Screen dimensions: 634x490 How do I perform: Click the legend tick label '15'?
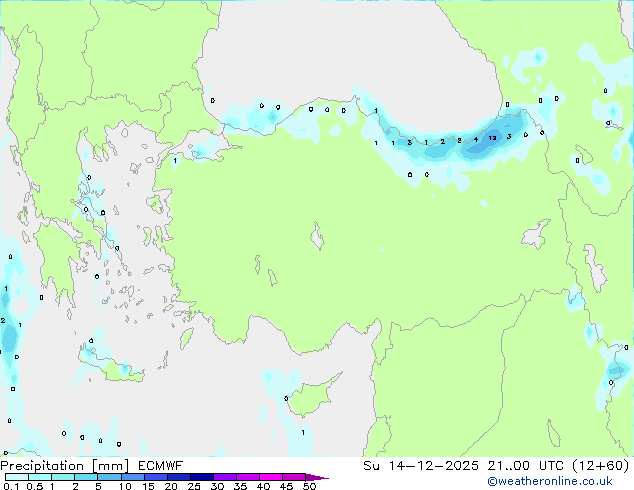click(148, 486)
